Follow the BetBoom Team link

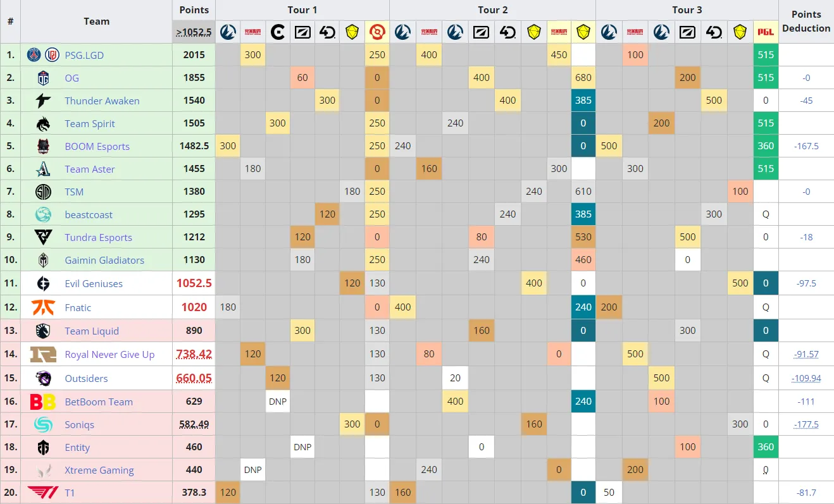(99, 402)
